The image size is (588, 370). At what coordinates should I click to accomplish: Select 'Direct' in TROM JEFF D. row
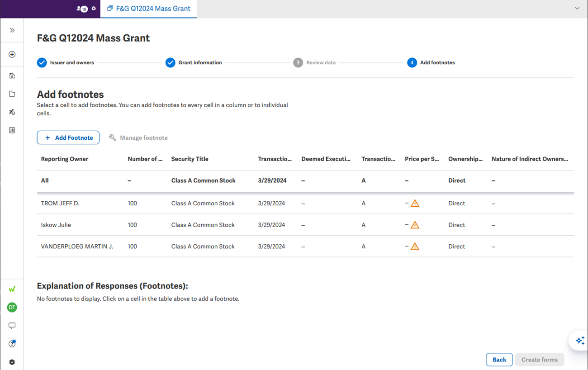tap(457, 203)
